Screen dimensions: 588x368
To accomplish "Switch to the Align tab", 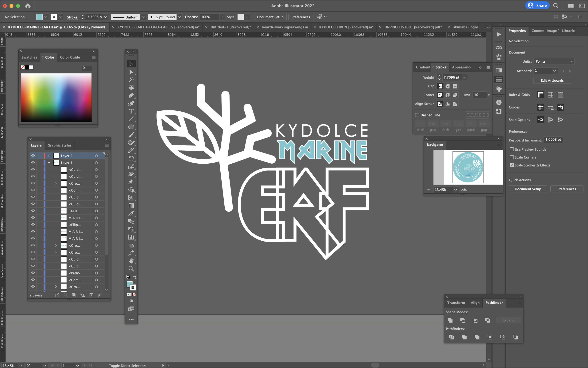I will [475, 303].
